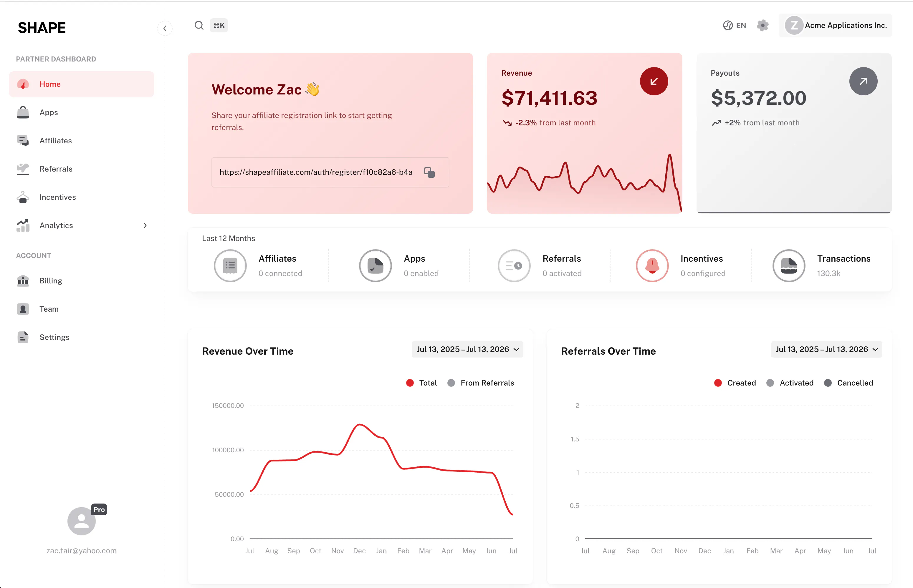913x588 pixels.
Task: Click the Incentives 0 configured label
Action: pos(702,266)
